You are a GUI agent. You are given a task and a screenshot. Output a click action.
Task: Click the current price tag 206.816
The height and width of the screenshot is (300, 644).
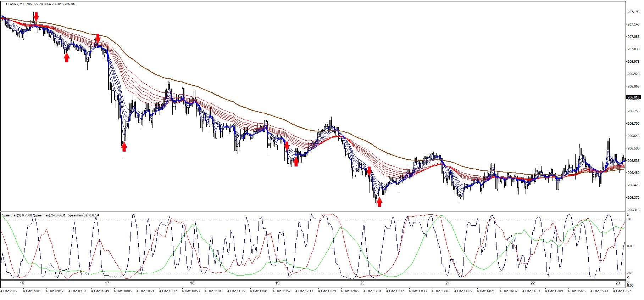point(633,97)
